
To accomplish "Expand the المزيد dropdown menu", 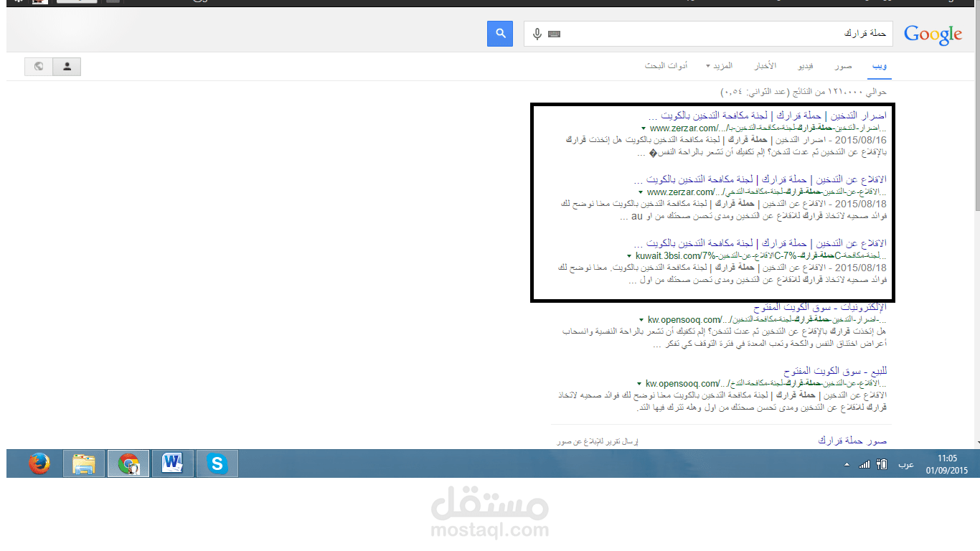I will (x=719, y=66).
